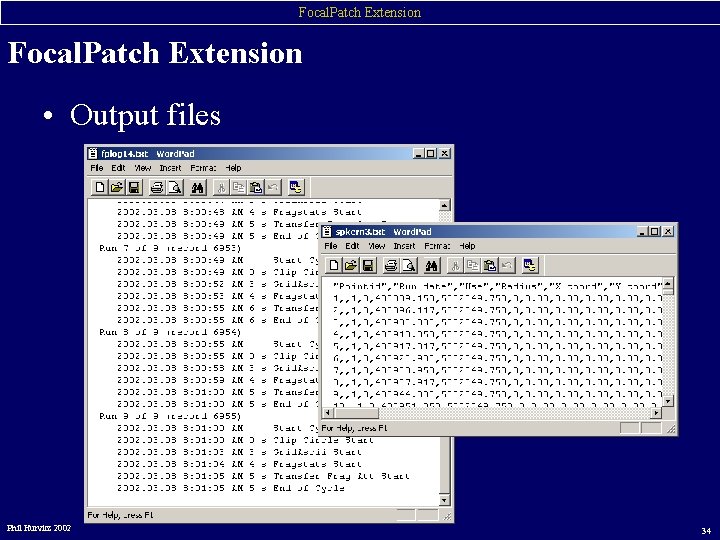Click resize grip of spkern3.txt window
720x540 pixels.
click(671, 429)
